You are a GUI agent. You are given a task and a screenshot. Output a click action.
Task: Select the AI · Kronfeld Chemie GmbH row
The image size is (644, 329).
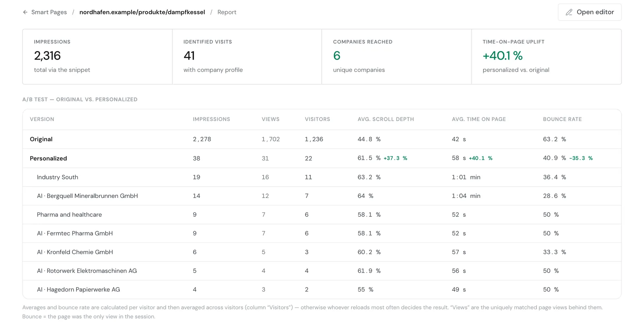click(x=322, y=252)
